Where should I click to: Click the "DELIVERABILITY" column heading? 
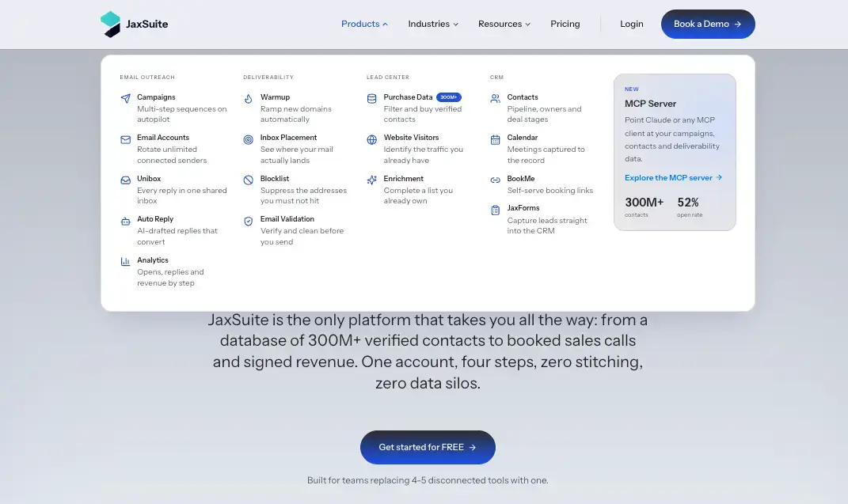click(x=268, y=78)
